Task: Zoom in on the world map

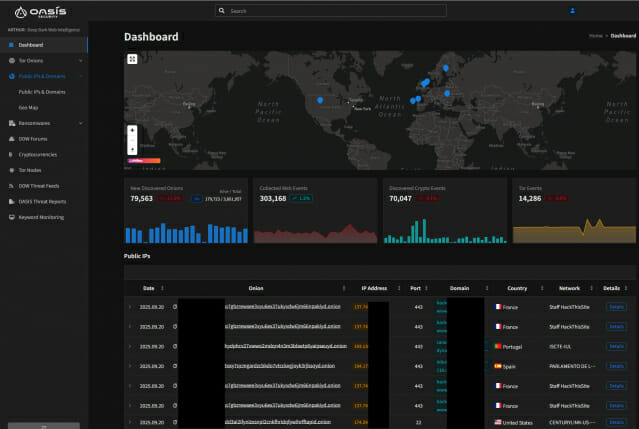Action: pyautogui.click(x=132, y=130)
